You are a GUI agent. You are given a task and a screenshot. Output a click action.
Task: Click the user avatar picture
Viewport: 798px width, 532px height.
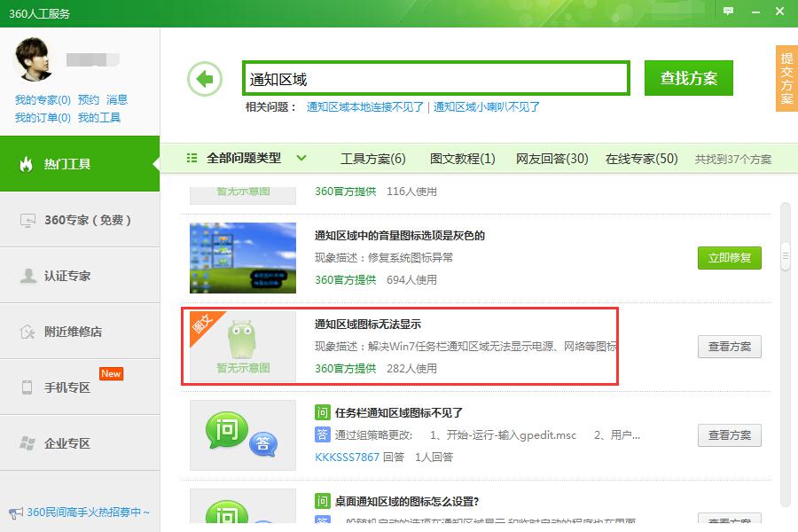click(36, 60)
